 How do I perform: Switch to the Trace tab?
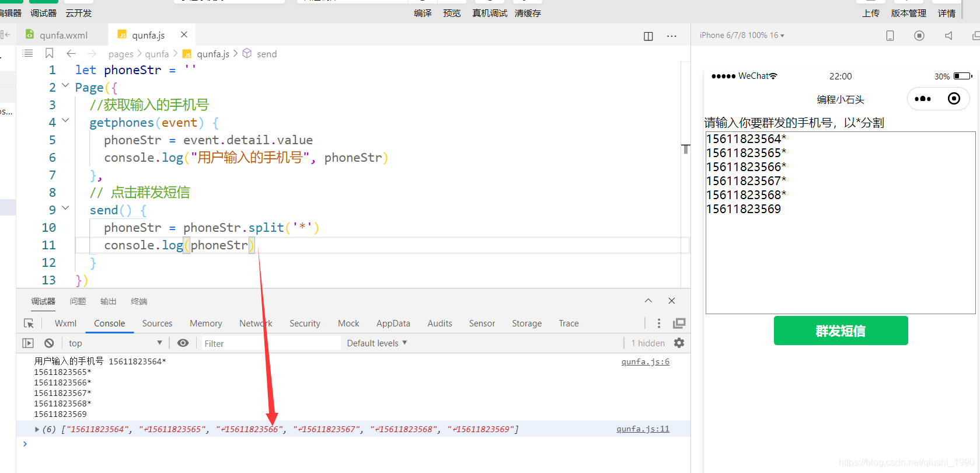569,323
